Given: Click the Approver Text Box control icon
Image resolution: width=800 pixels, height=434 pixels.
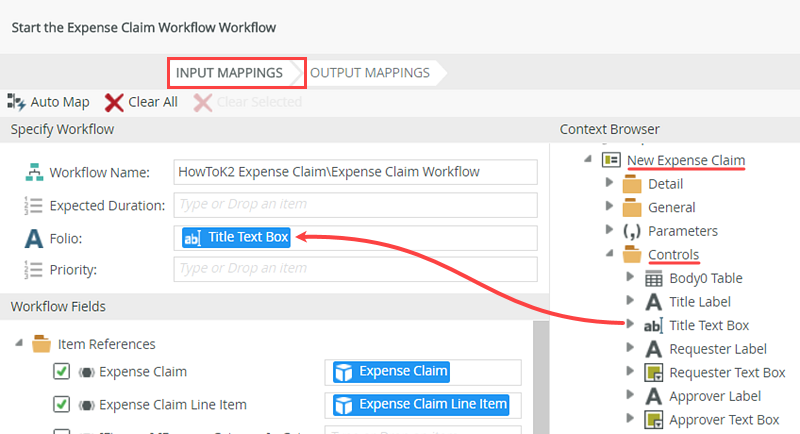Looking at the screenshot, I should (x=654, y=420).
